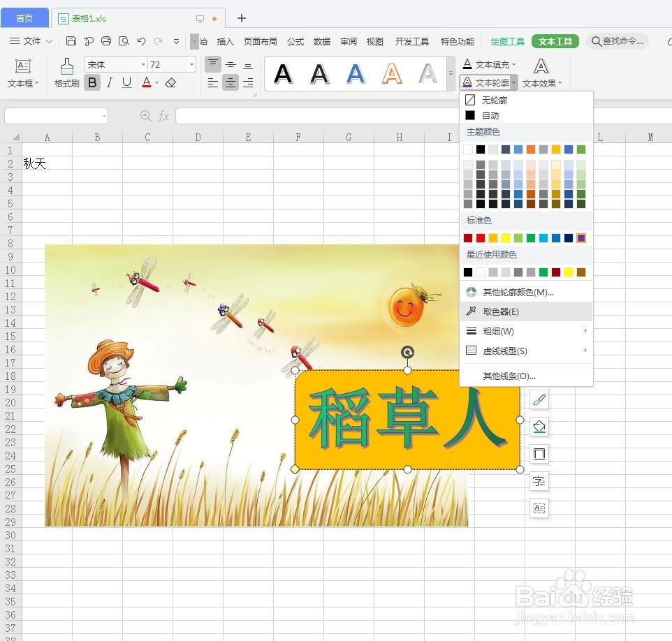Click the Home tab button
The height and width of the screenshot is (641, 672).
tap(24, 18)
